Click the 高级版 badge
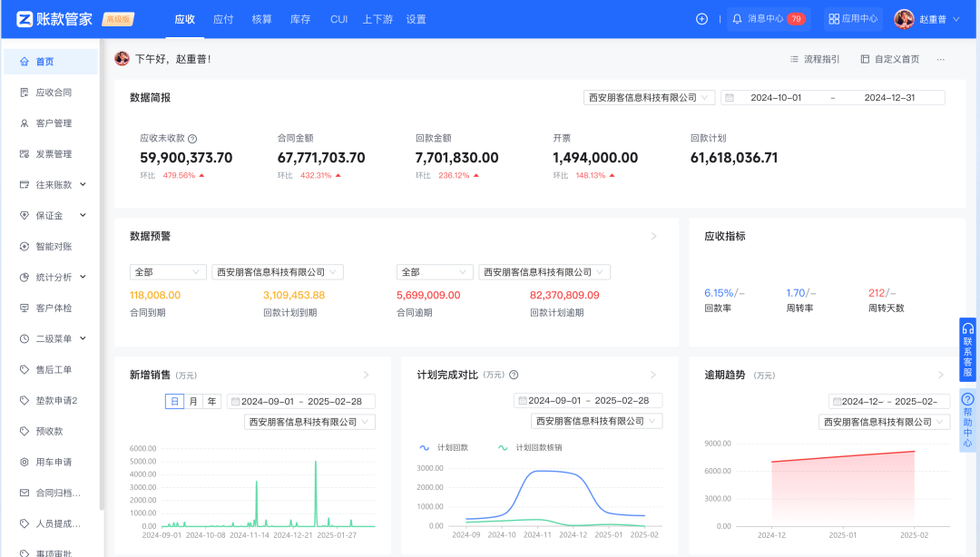980x557 pixels. 118,19
